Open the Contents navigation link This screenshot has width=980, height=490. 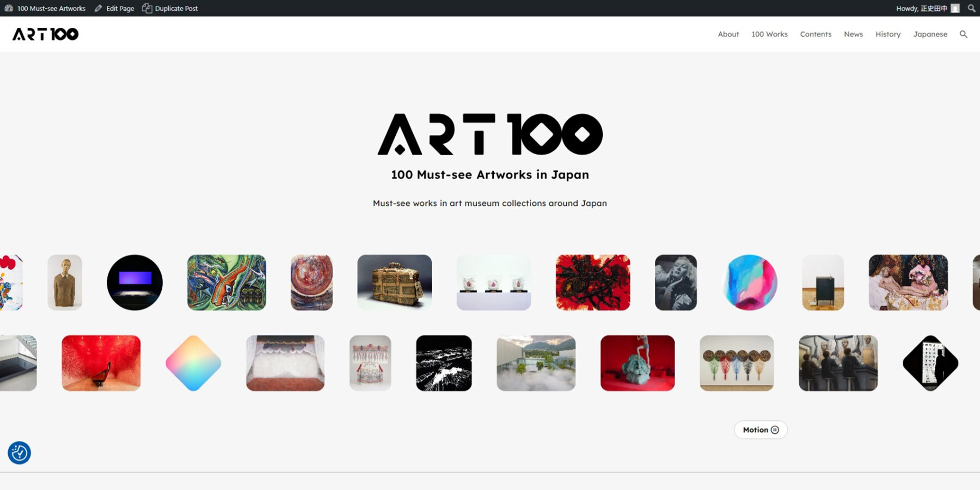tap(816, 34)
